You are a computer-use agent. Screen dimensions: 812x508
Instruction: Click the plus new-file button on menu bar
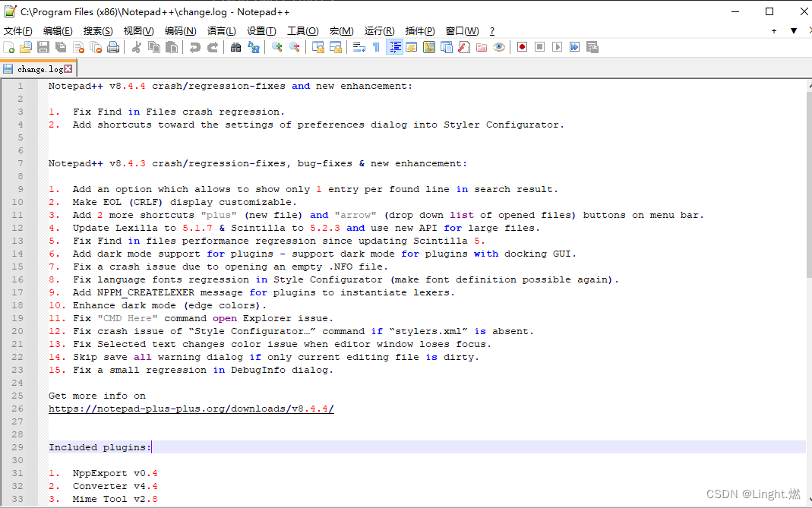tap(774, 31)
